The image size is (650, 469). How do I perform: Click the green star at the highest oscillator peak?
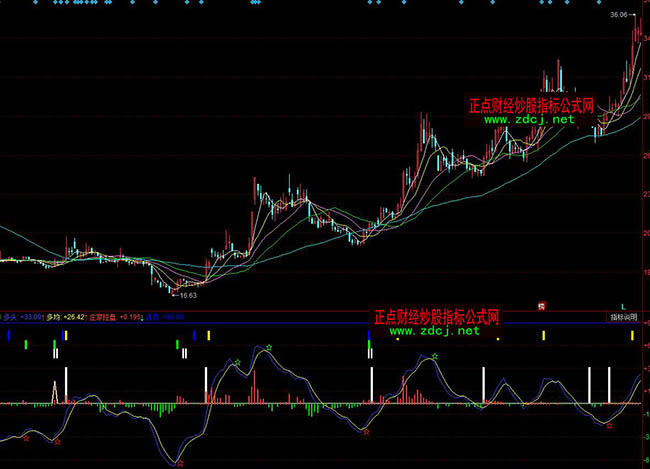pyautogui.click(x=268, y=348)
